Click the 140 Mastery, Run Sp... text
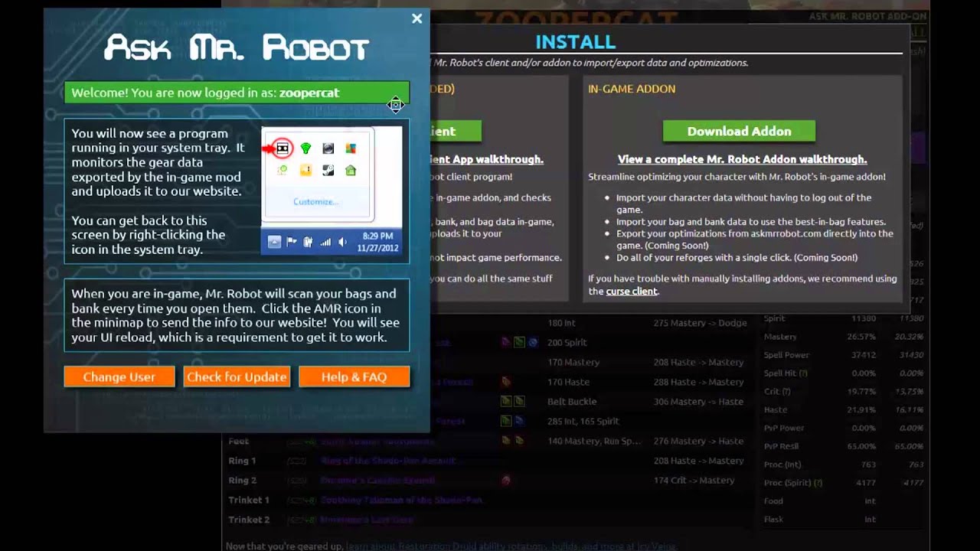The width and height of the screenshot is (980, 551). pos(595,441)
